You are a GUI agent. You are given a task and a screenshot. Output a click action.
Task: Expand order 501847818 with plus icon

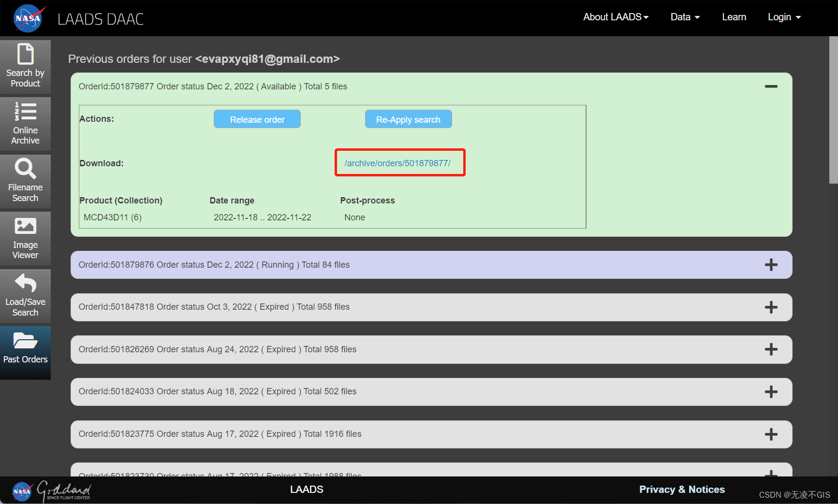pos(771,307)
